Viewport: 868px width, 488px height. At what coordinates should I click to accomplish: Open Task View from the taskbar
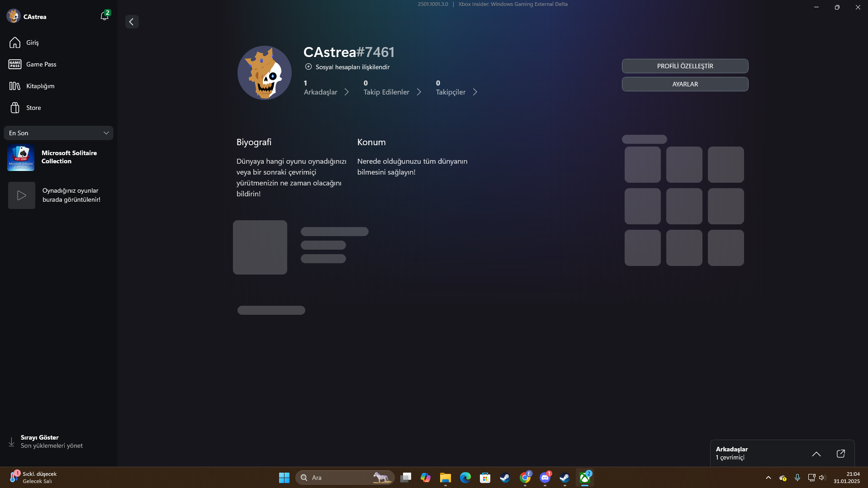tap(406, 478)
